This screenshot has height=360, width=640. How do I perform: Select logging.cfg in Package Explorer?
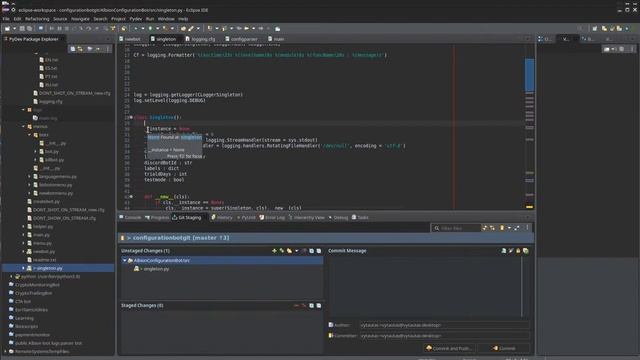47,102
